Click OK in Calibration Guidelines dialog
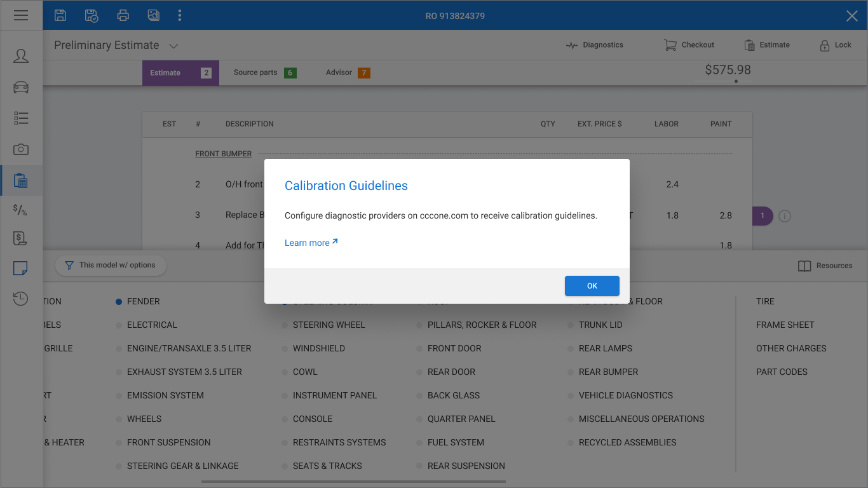 click(592, 286)
